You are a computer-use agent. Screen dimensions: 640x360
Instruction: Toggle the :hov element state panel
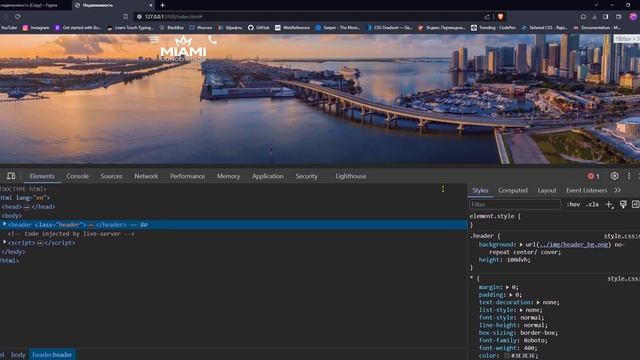[573, 204]
